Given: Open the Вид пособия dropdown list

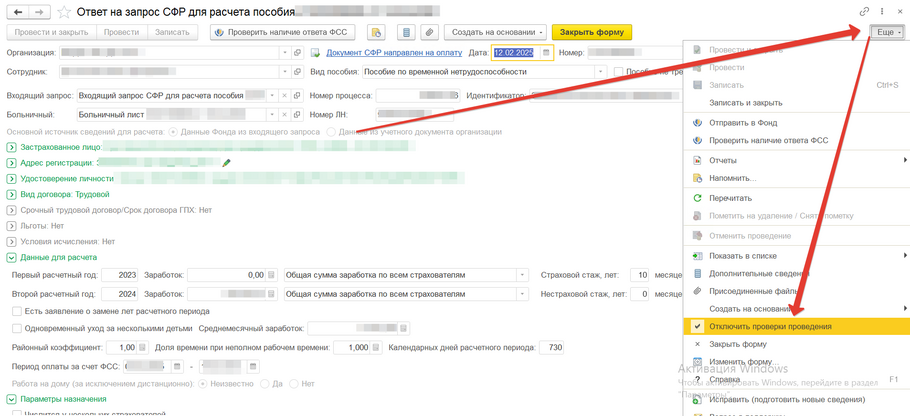Looking at the screenshot, I should 600,72.
